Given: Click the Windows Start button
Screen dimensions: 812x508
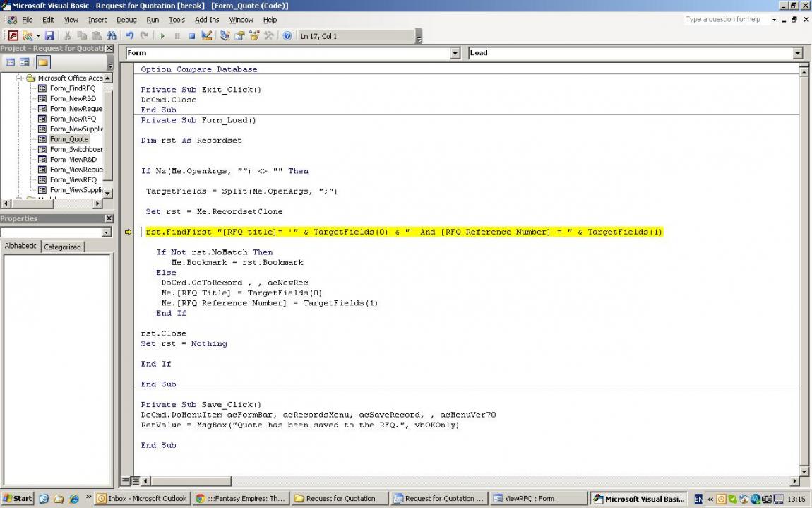Looking at the screenshot, I should tap(17, 499).
